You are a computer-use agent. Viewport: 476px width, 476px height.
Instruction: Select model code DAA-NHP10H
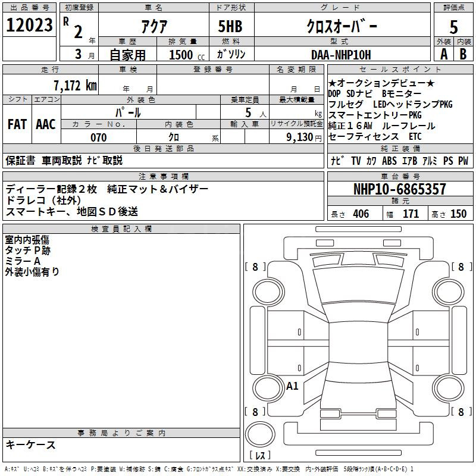(341, 55)
